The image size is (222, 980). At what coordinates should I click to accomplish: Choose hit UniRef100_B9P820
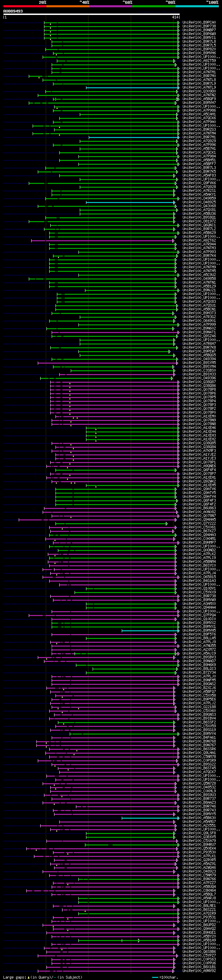tap(199, 49)
